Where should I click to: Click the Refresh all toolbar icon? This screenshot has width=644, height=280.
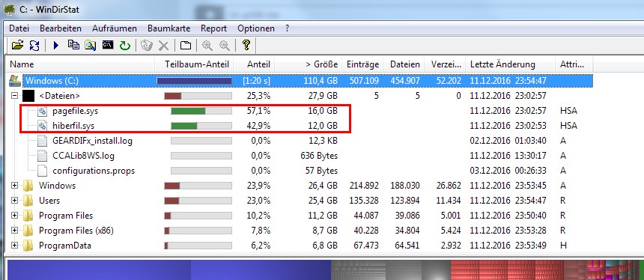34,45
